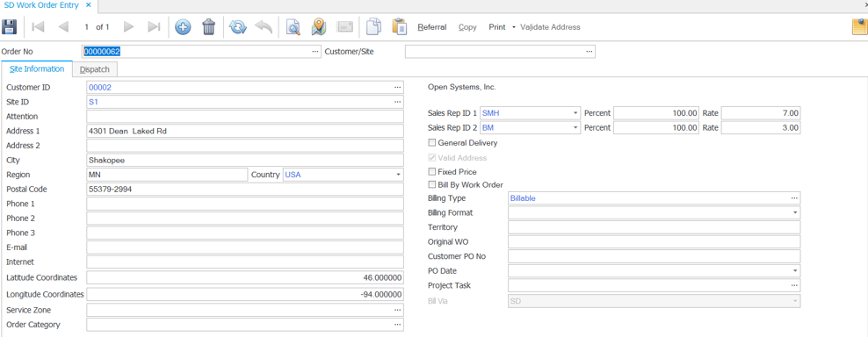Click the Phone 1 input field
Image resolution: width=868 pixels, height=337 pixels.
click(245, 204)
